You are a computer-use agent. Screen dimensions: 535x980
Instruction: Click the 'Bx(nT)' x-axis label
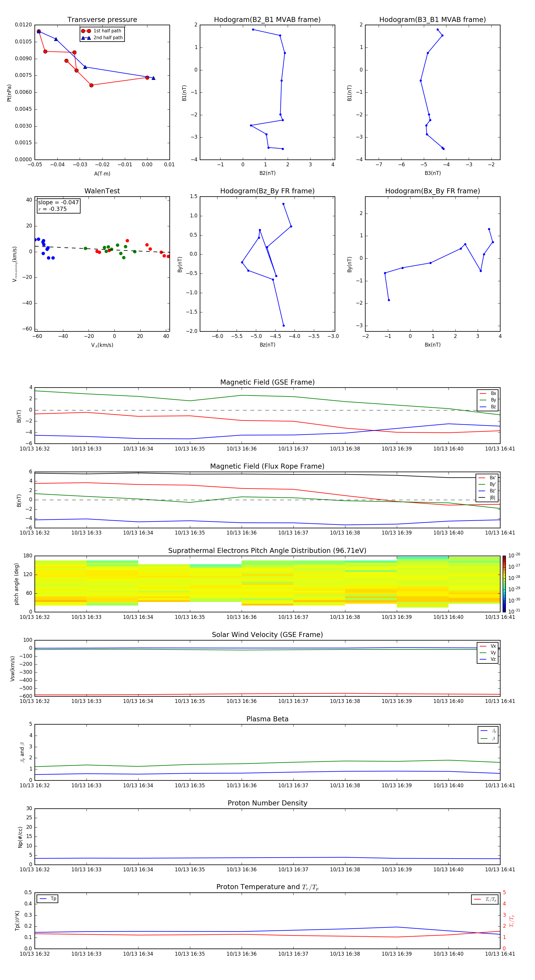pos(432,345)
